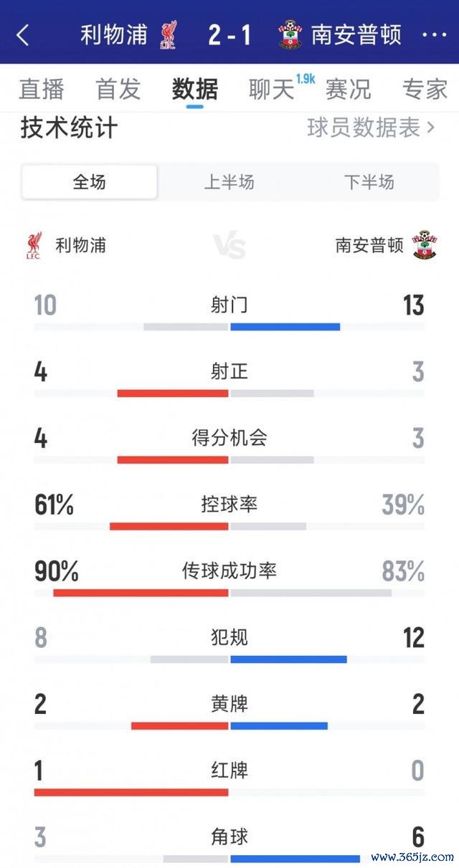
Task: Tap Southampton crest in the score header
Action: pos(290,34)
